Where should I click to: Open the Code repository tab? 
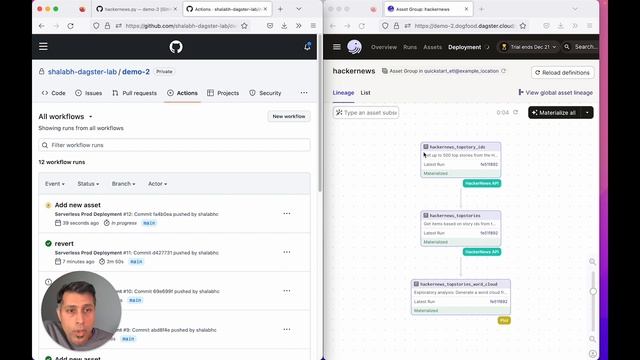tap(53, 93)
